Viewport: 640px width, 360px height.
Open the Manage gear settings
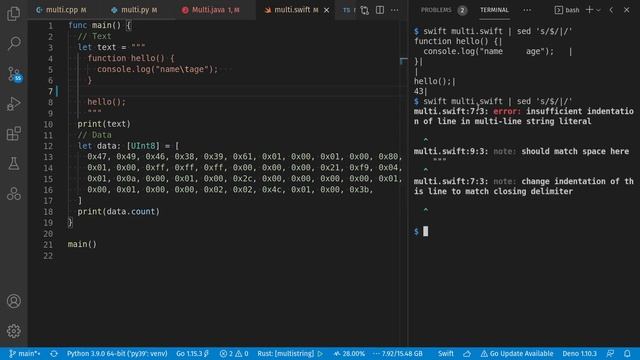tap(13, 331)
